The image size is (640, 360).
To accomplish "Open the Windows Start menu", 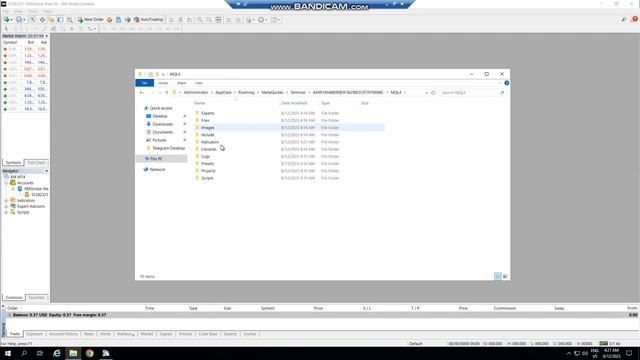I will (x=8, y=353).
